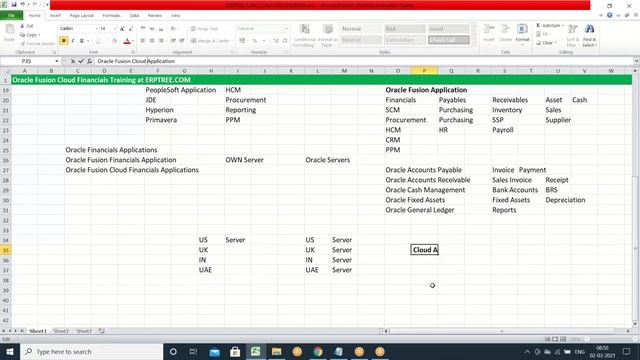The image size is (640, 360).
Task: Click the Borders icon in Font group
Action: pyautogui.click(x=98, y=41)
